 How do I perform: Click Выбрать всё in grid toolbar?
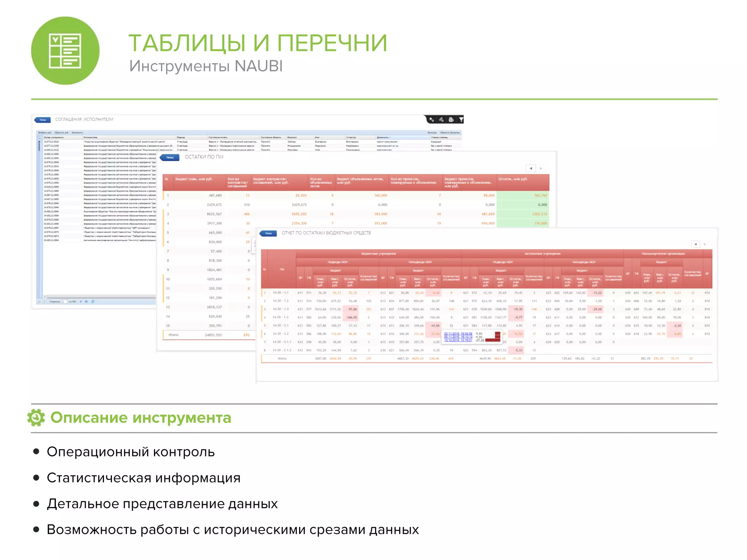tap(44, 133)
